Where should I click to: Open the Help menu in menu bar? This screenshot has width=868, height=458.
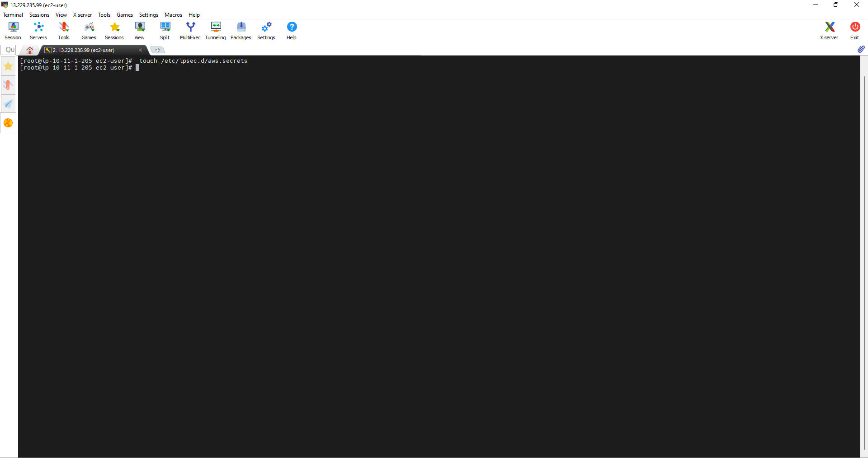coord(194,15)
